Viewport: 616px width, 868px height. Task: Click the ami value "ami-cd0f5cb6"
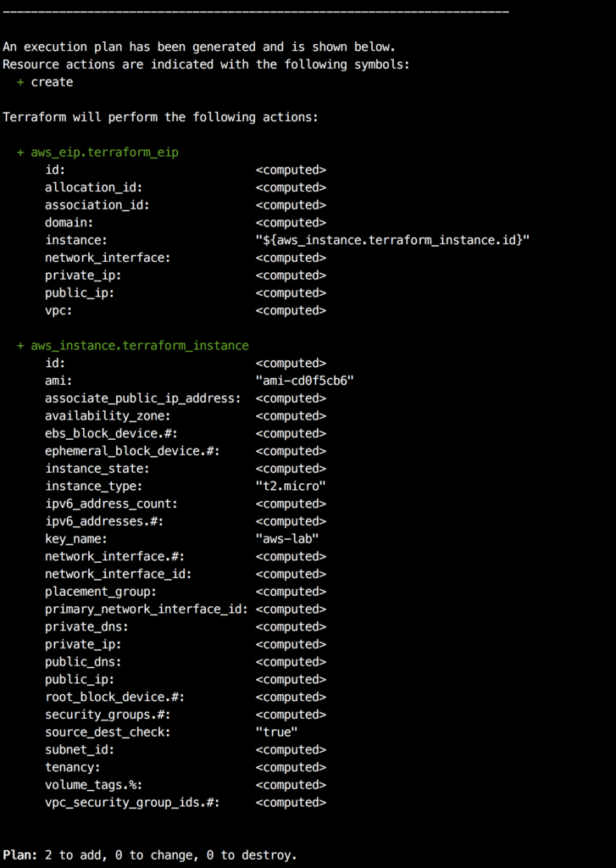(x=304, y=381)
